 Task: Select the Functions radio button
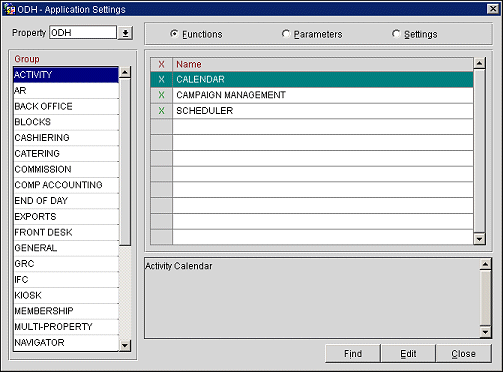tap(174, 34)
